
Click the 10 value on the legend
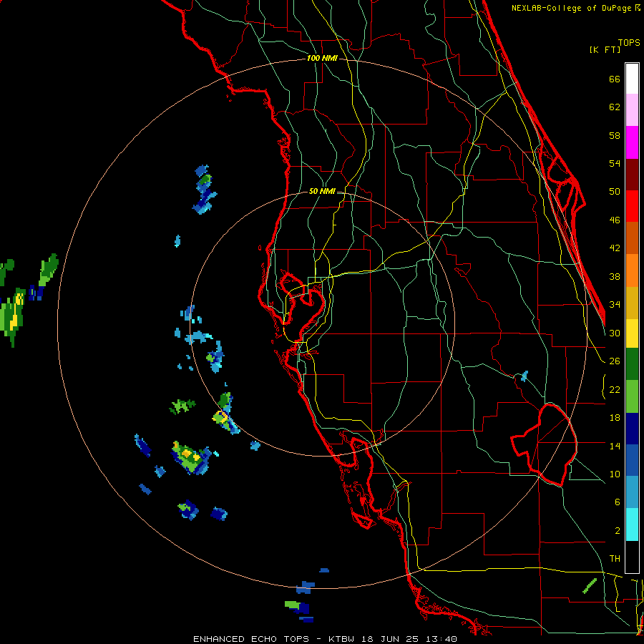[x=615, y=474]
